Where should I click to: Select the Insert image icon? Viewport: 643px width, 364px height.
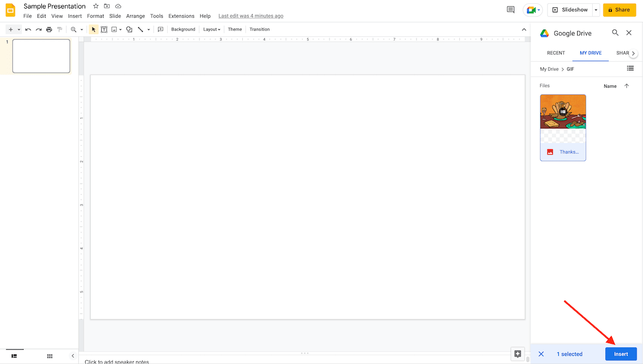point(114,29)
